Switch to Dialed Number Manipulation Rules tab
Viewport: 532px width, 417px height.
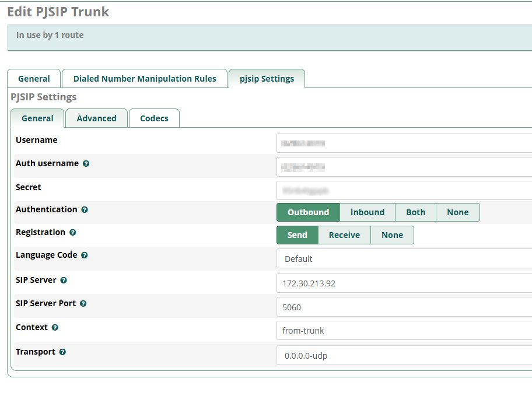tap(145, 79)
